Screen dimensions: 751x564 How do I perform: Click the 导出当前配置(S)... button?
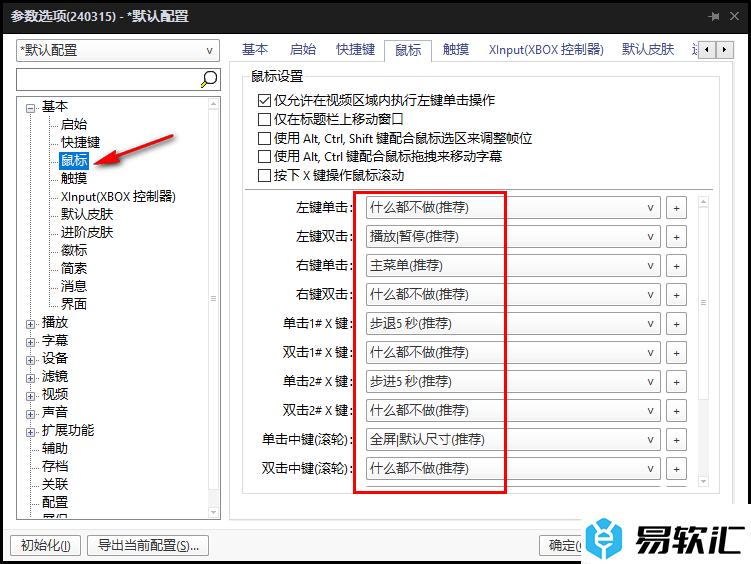pyautogui.click(x=148, y=545)
